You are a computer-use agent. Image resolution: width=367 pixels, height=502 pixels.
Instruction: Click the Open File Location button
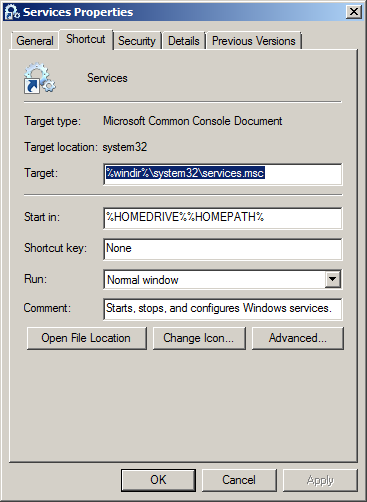click(x=86, y=338)
